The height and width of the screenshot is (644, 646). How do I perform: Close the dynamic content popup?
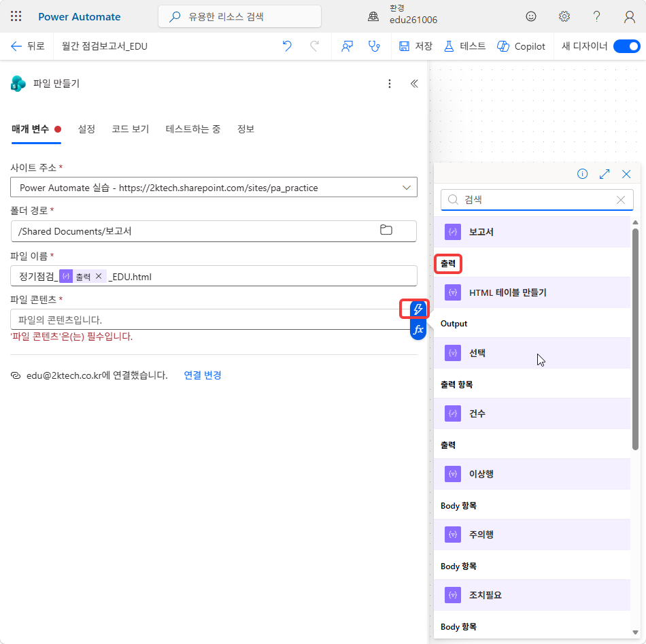tap(626, 174)
